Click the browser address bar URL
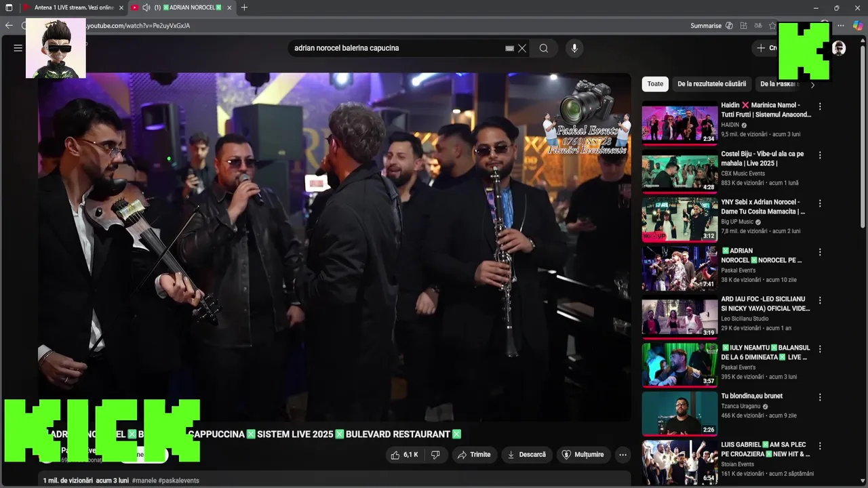 tap(139, 26)
